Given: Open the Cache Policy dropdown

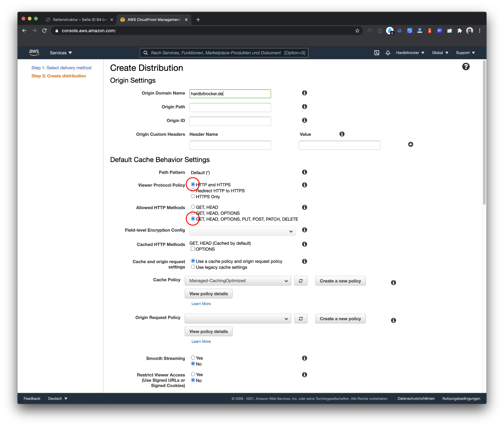Looking at the screenshot, I should click(238, 281).
